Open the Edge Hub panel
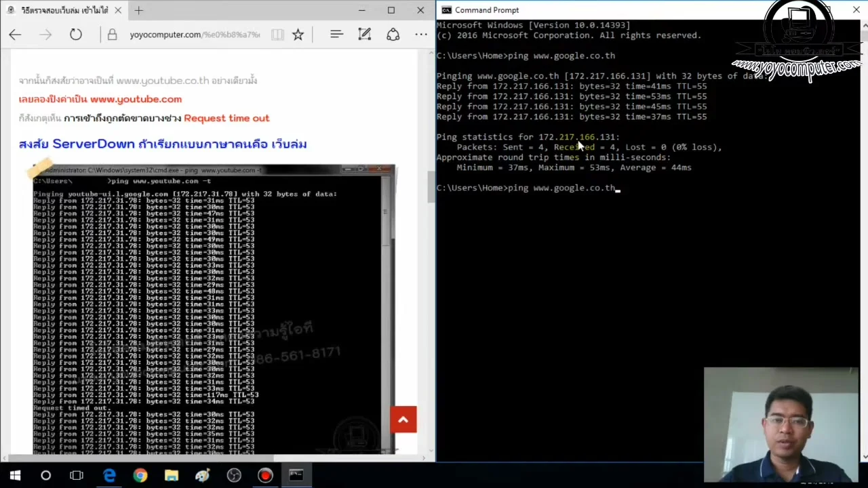This screenshot has height=488, width=868. click(336, 35)
